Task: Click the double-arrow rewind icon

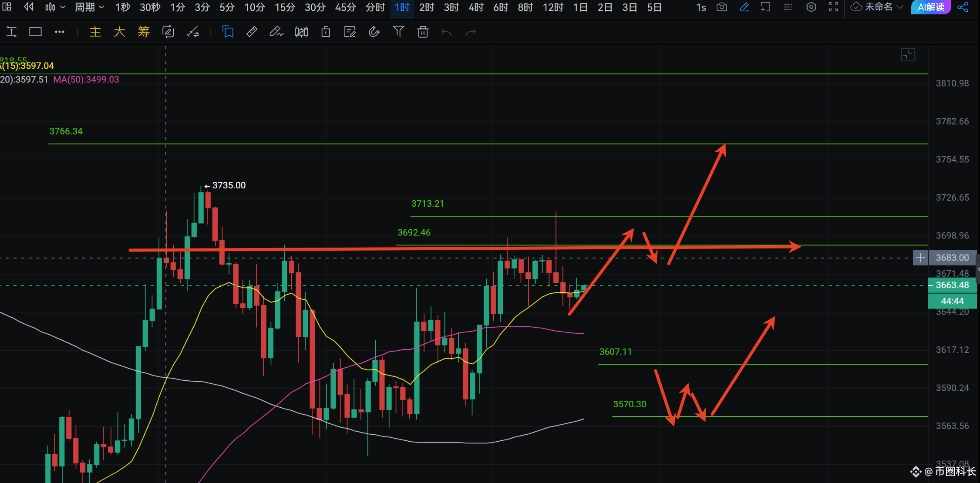Action: [29, 7]
